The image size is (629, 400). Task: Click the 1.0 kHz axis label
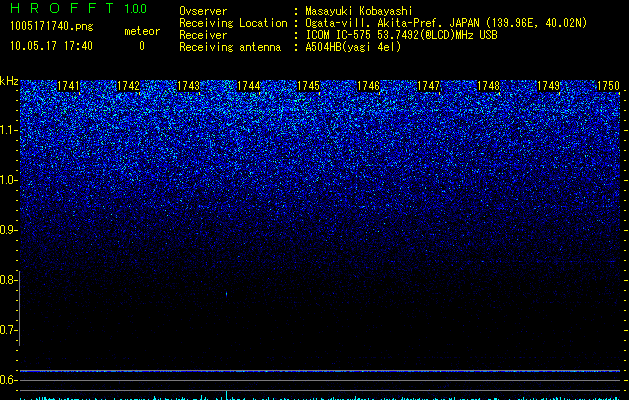tap(8, 180)
